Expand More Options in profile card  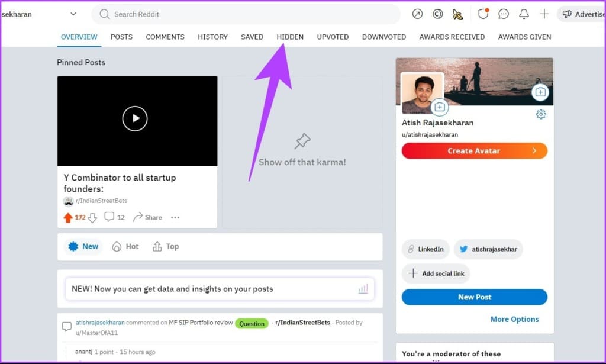coord(514,319)
